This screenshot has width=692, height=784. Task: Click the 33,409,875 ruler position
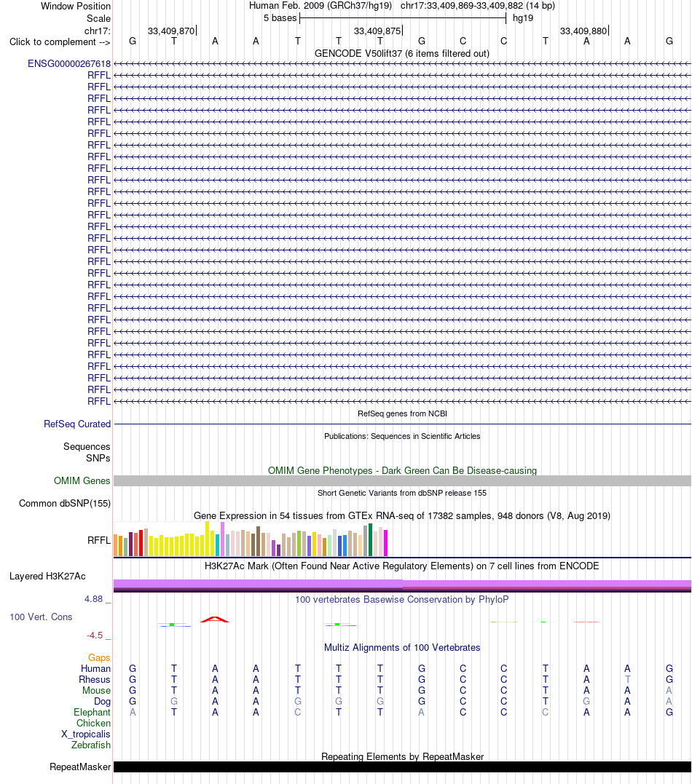pyautogui.click(x=377, y=31)
